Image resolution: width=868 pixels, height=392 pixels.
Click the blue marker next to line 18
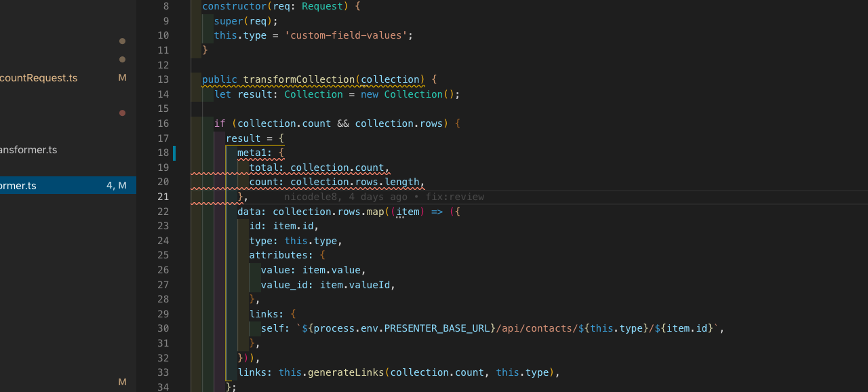[174, 153]
